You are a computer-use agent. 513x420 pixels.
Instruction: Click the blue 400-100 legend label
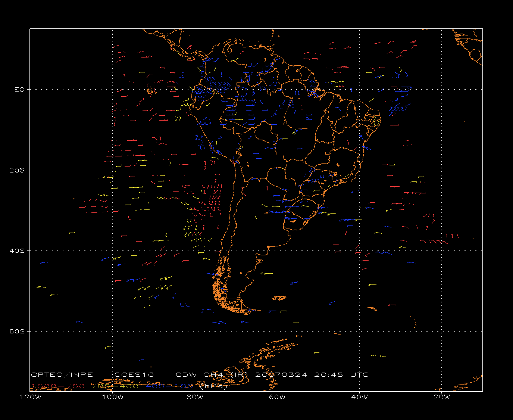[x=169, y=386]
